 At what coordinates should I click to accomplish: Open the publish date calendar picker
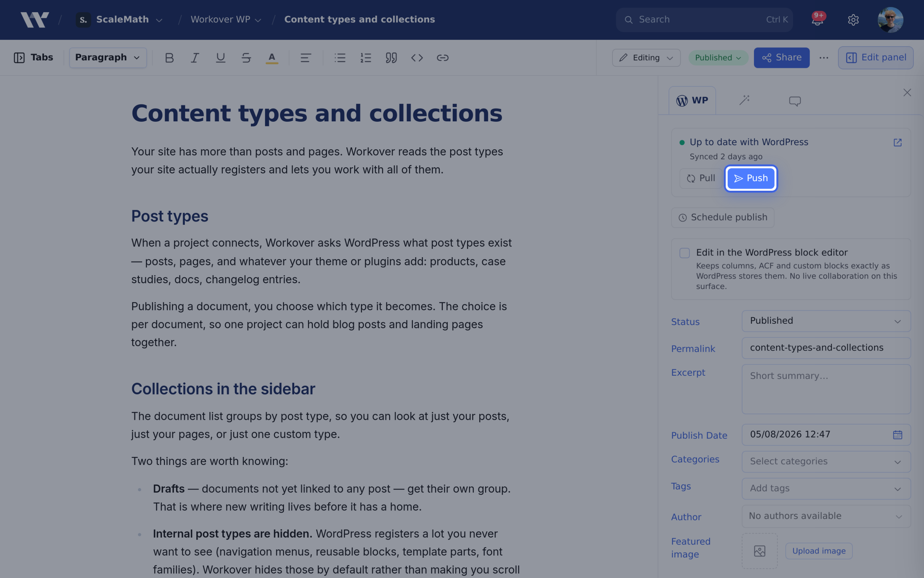coord(898,435)
